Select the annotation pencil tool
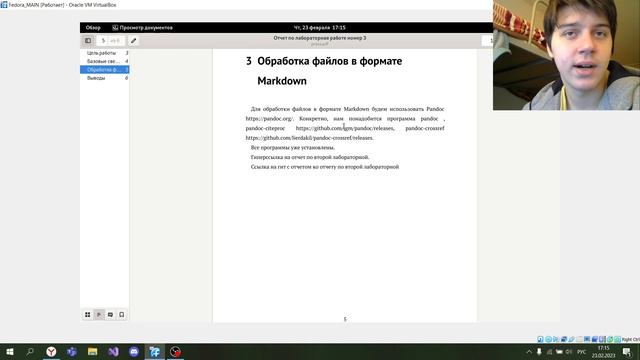Viewport: 640px width, 360px height. pos(133,40)
